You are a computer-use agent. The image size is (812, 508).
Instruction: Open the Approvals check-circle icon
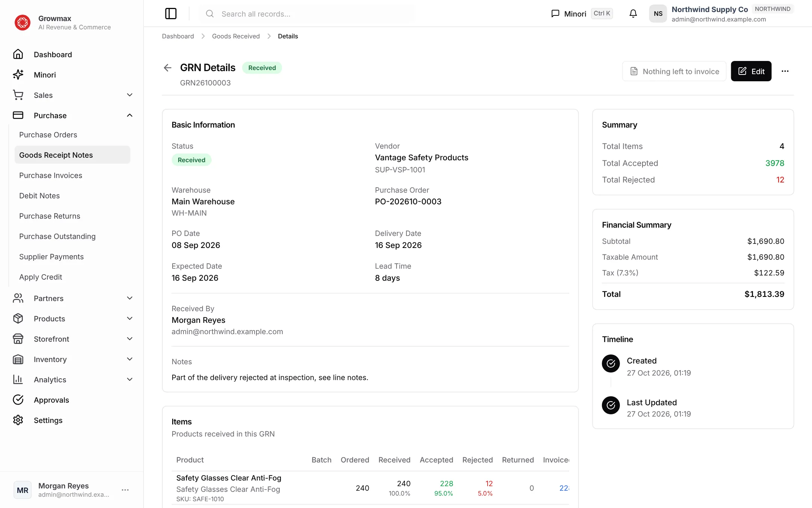pyautogui.click(x=18, y=400)
